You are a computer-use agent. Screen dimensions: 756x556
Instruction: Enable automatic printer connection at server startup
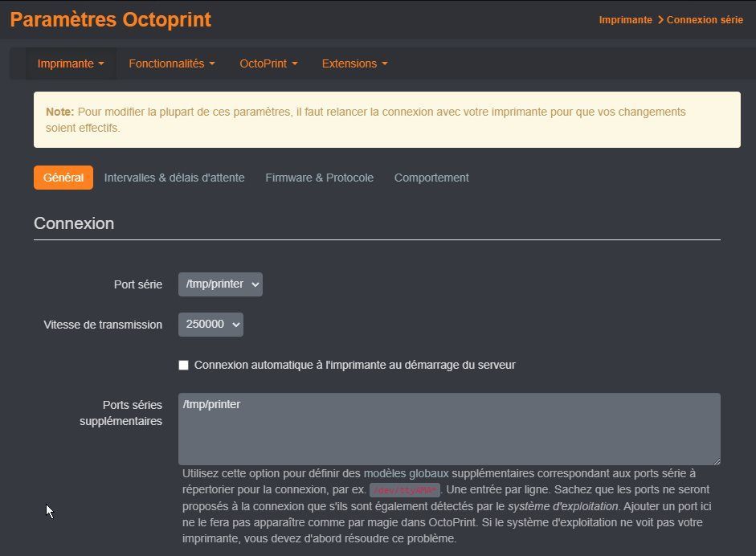(184, 365)
